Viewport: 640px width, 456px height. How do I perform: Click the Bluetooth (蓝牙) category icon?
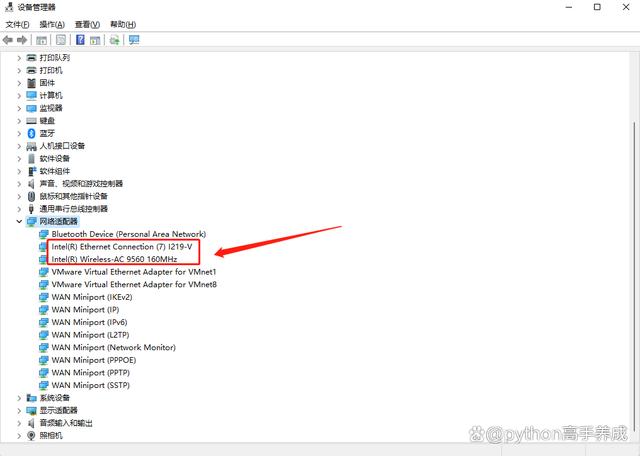pos(31,133)
